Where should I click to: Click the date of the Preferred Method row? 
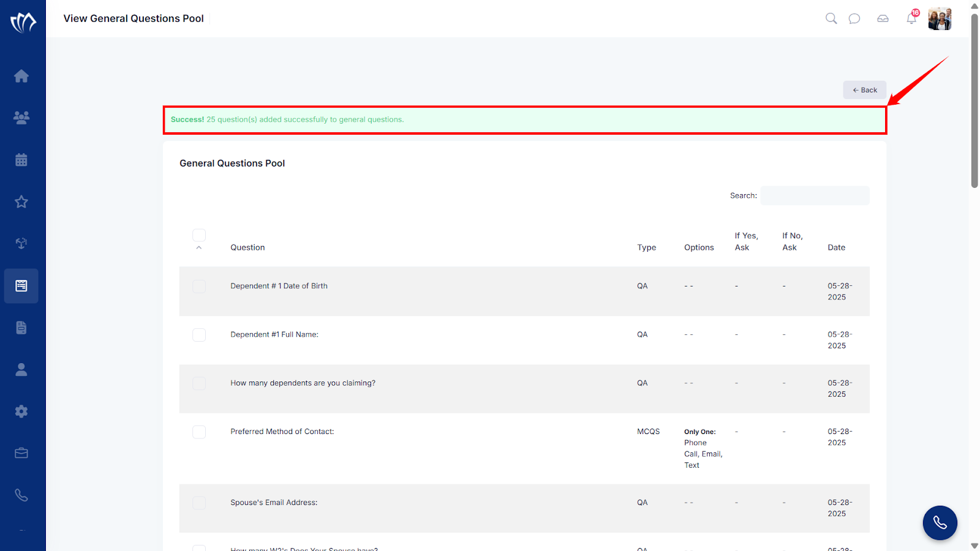click(840, 437)
